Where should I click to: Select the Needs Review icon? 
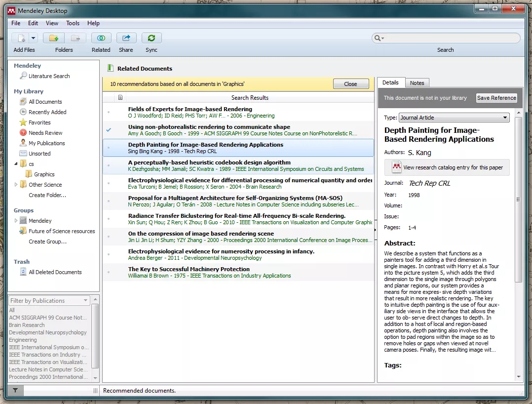click(x=23, y=132)
